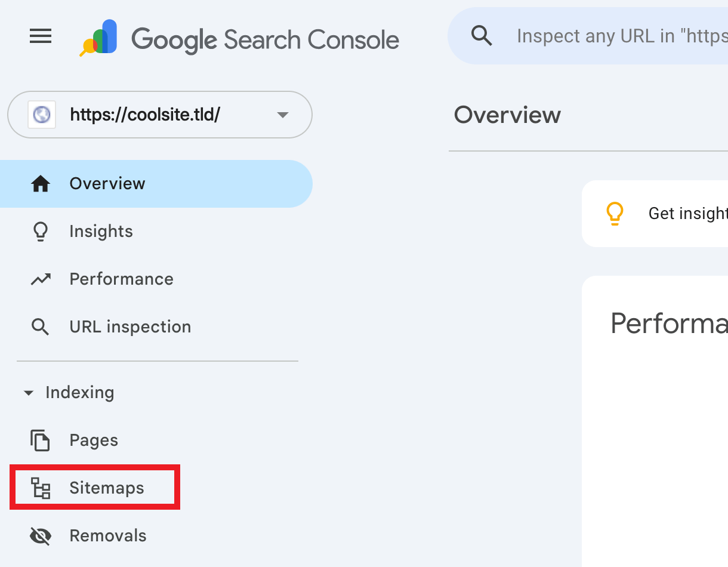Select Removals from the sidebar
The width and height of the screenshot is (728, 567).
[x=107, y=535]
